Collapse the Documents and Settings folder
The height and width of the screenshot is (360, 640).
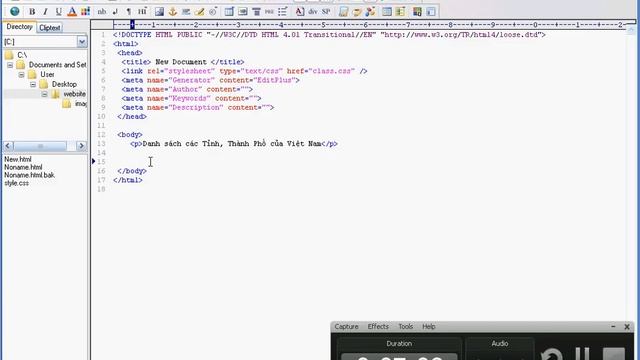pos(10,65)
